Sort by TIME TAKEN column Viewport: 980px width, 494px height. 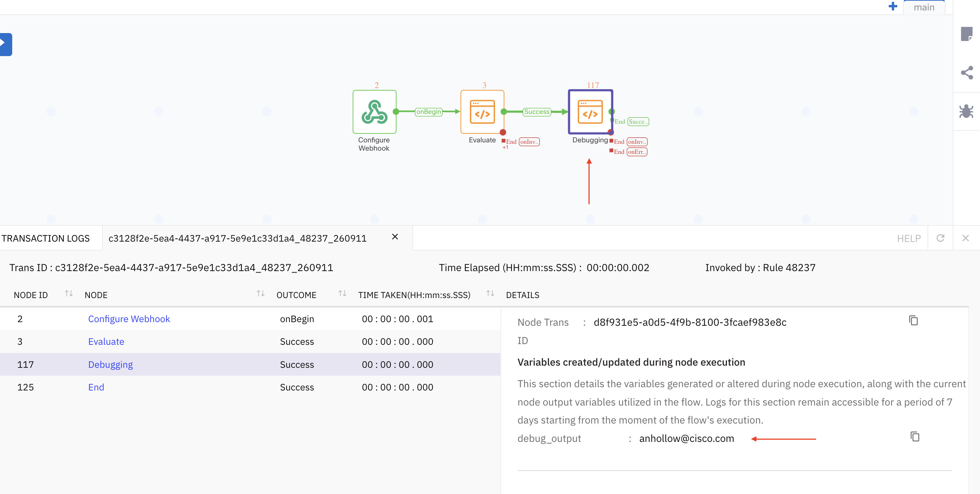490,294
